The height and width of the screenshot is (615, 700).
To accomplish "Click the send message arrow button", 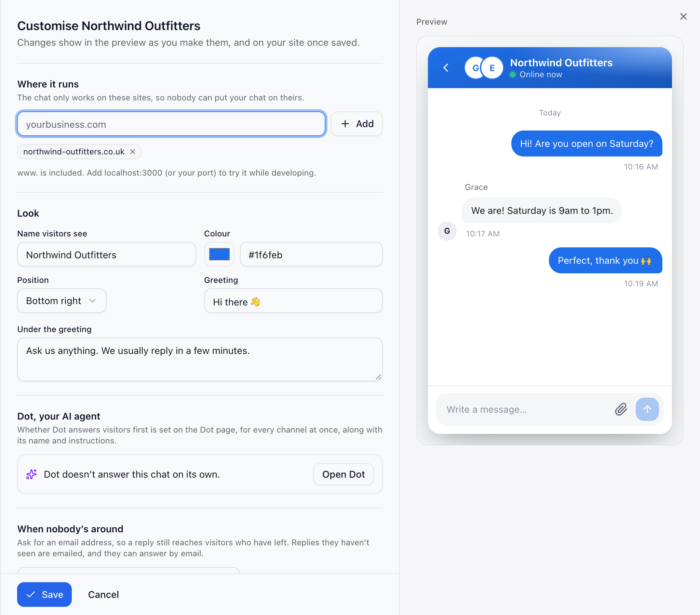I will pos(647,409).
